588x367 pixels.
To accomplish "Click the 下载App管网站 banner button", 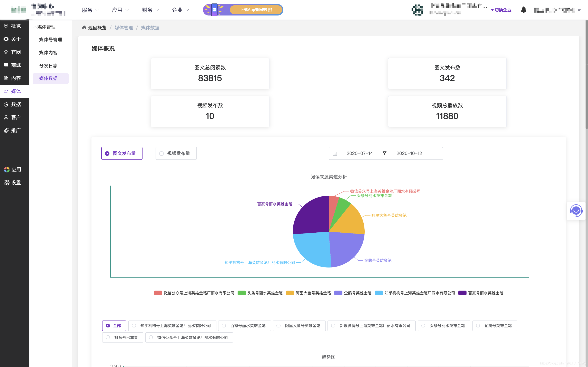I will pos(256,10).
